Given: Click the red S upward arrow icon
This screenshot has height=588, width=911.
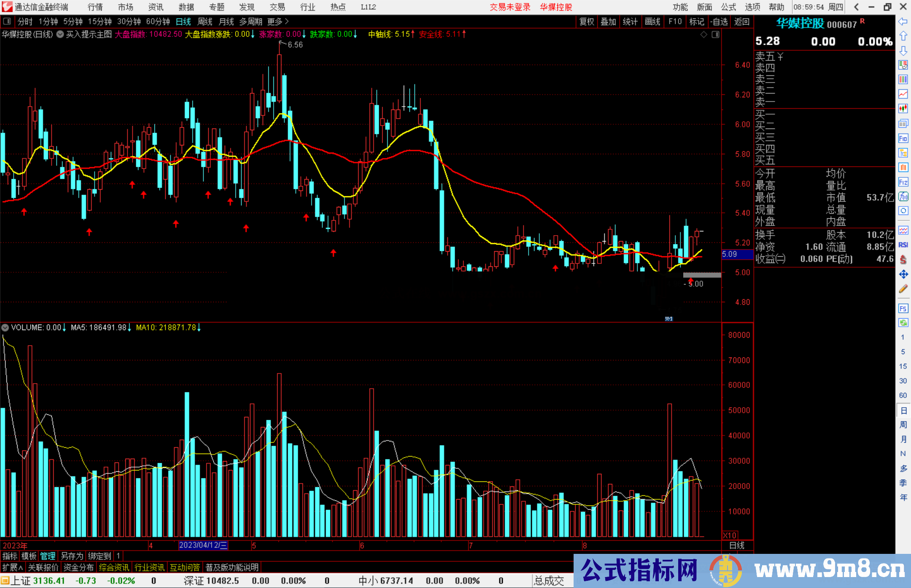Looking at the screenshot, I should 903,260.
